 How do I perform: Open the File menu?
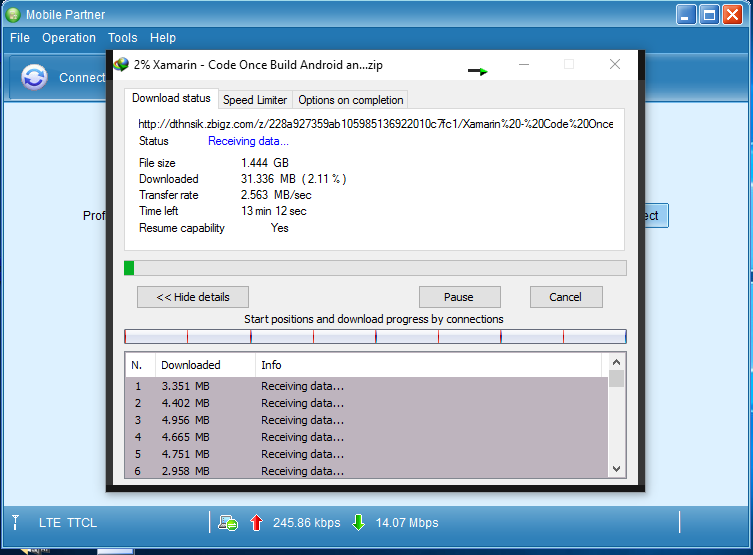20,37
